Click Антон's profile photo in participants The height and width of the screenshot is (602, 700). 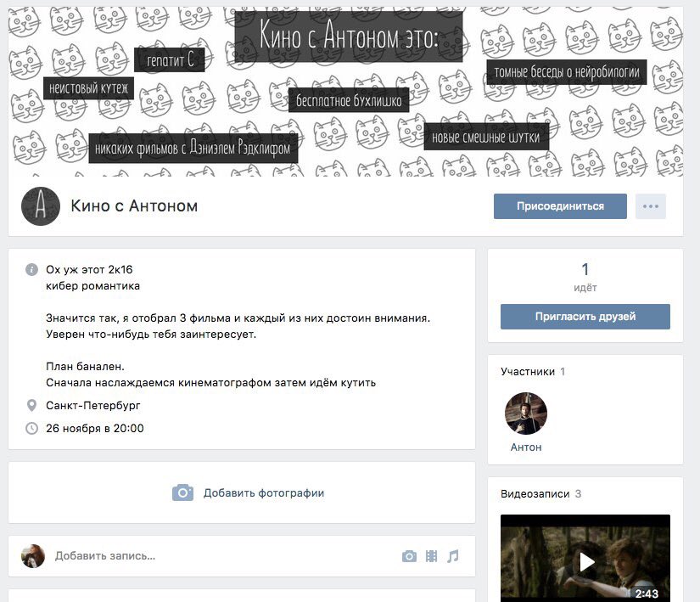pos(525,414)
